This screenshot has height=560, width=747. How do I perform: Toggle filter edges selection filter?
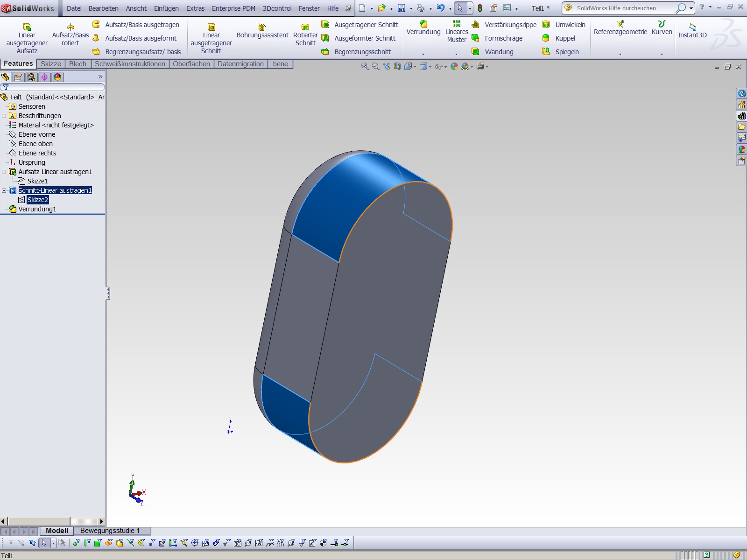[x=87, y=543]
